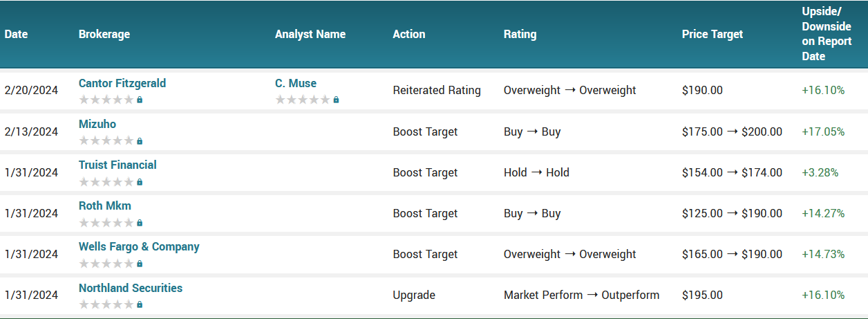868x319 pixels.
Task: Open the Wells Fargo & Company link
Action: point(139,246)
